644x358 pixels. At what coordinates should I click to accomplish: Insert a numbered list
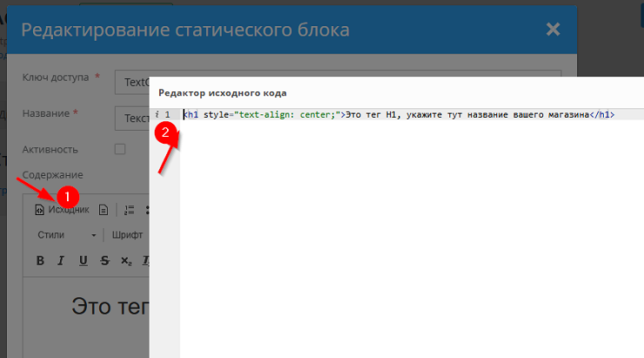click(x=130, y=210)
